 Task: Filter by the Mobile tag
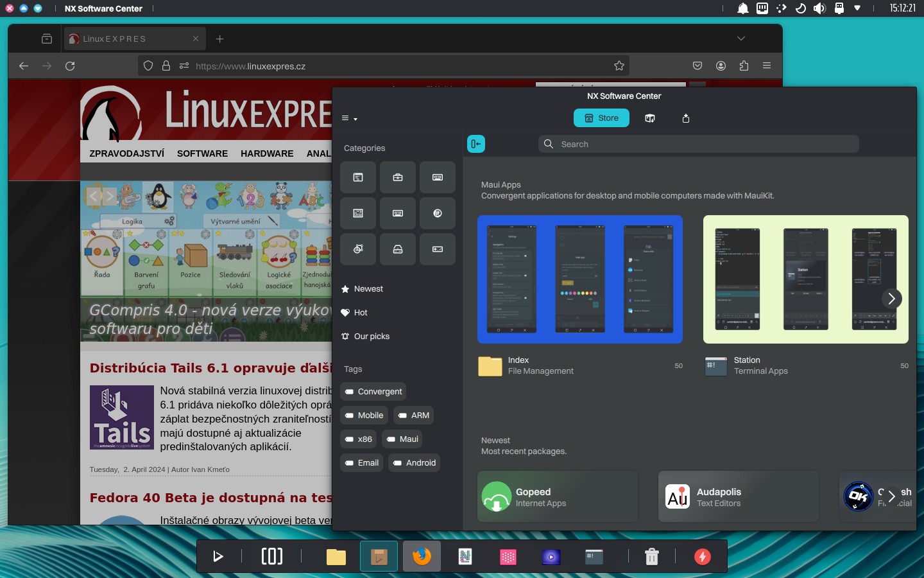pyautogui.click(x=364, y=416)
